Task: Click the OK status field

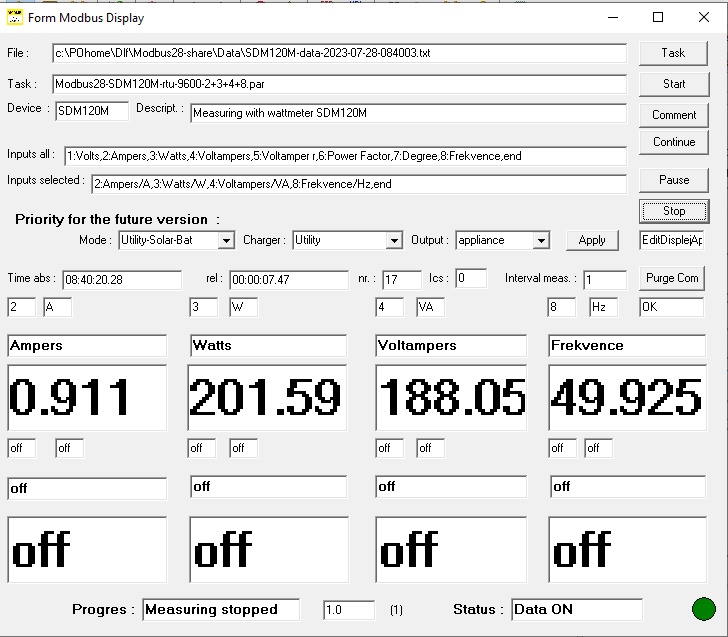Action: (671, 307)
